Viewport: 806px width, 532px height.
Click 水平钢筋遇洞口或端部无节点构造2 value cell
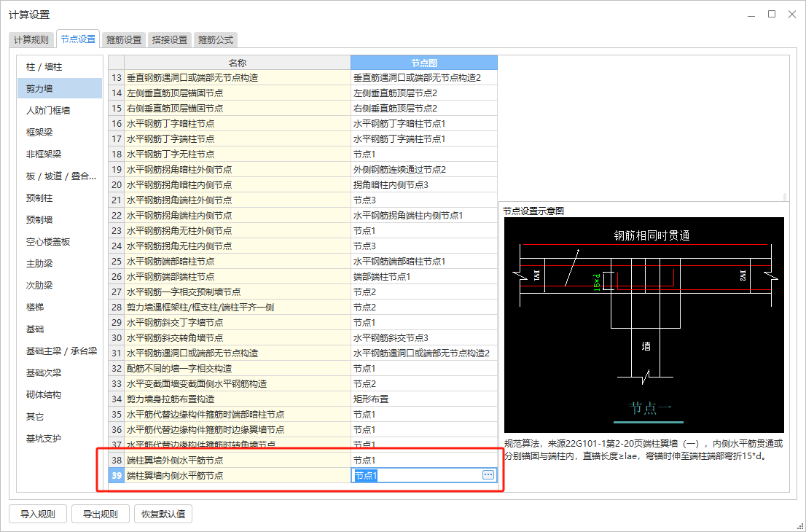(x=424, y=353)
